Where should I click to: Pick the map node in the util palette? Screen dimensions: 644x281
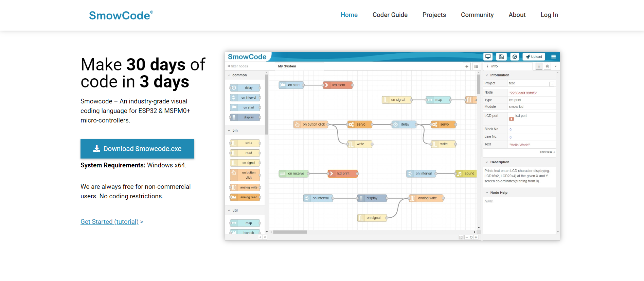click(x=245, y=223)
